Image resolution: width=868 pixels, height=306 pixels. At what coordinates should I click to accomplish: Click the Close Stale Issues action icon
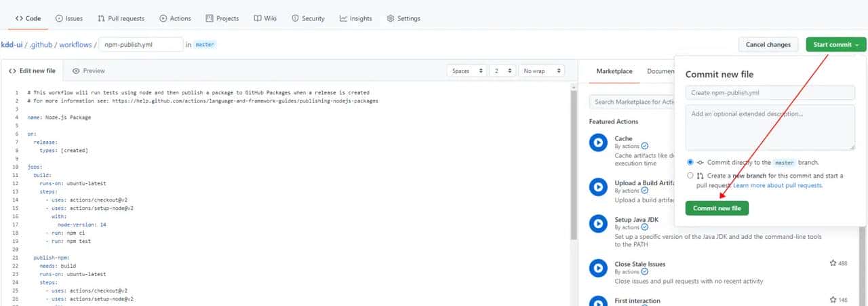597,268
